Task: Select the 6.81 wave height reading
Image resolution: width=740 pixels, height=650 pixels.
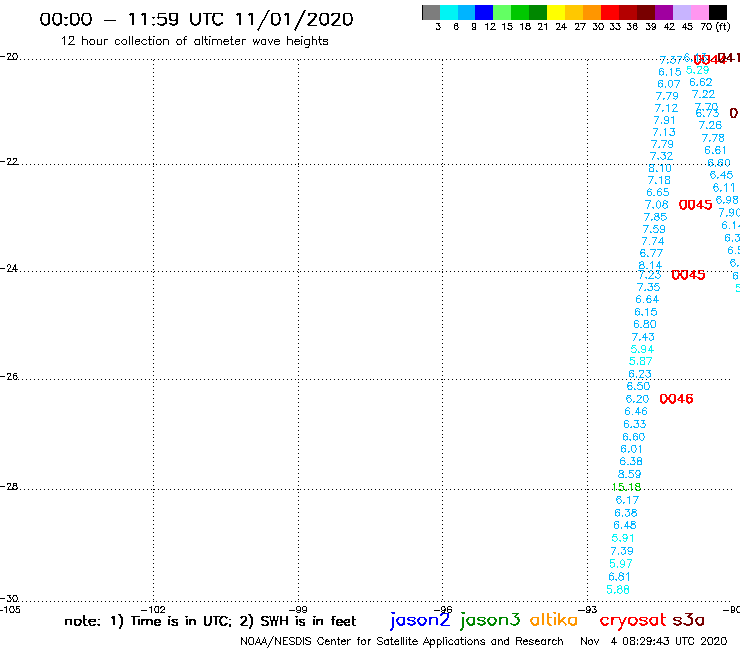Action: point(619,576)
